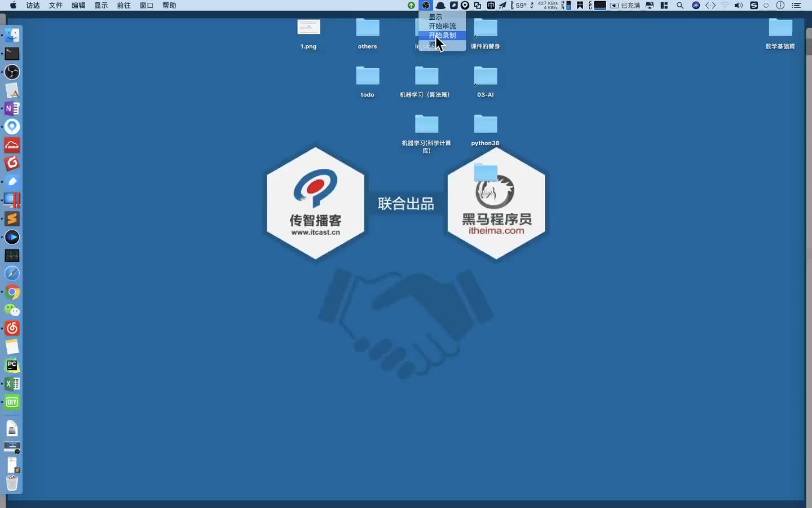Click the Sogou input method icon
The width and height of the screenshot is (812, 508).
coord(754,5)
